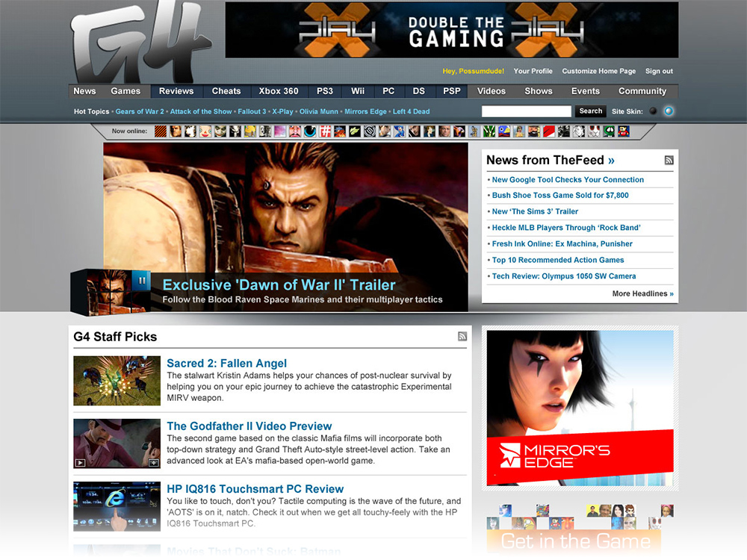Read Bush Shoe Toss Game headline

click(x=560, y=195)
